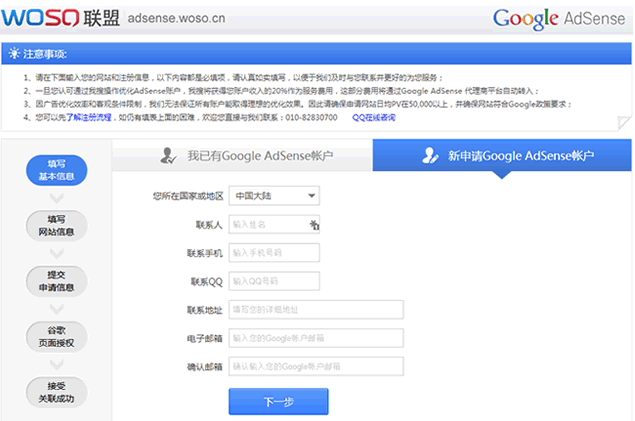The image size is (635, 421).
Task: Click the 电子邮箱 label
Action: click(x=205, y=338)
